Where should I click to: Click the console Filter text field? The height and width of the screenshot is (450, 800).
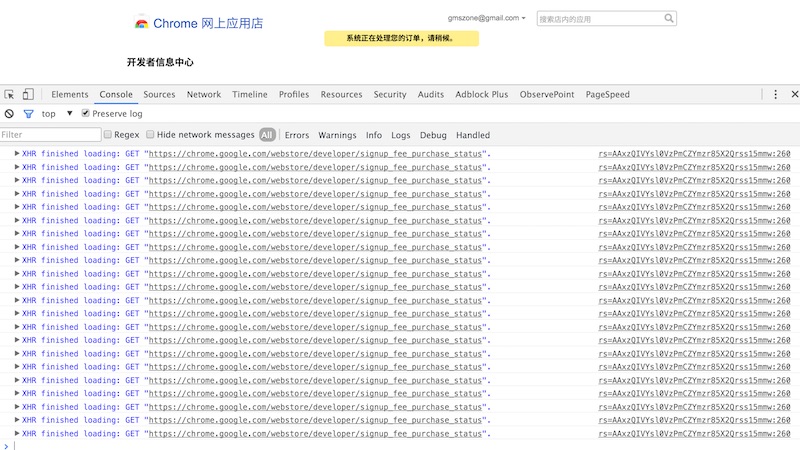(x=50, y=135)
